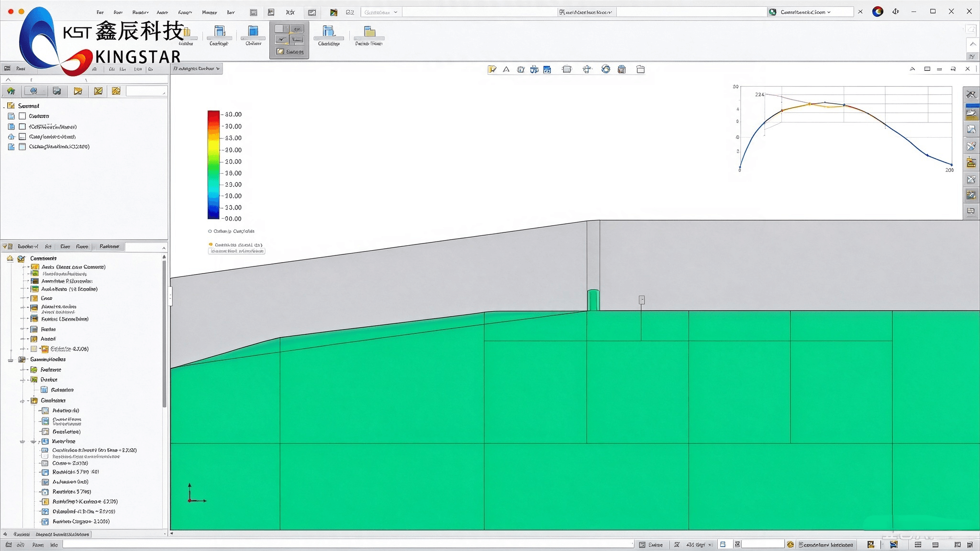Click the globe icon button in left panel toolbar
Image resolution: width=980 pixels, height=551 pixels.
tap(33, 91)
